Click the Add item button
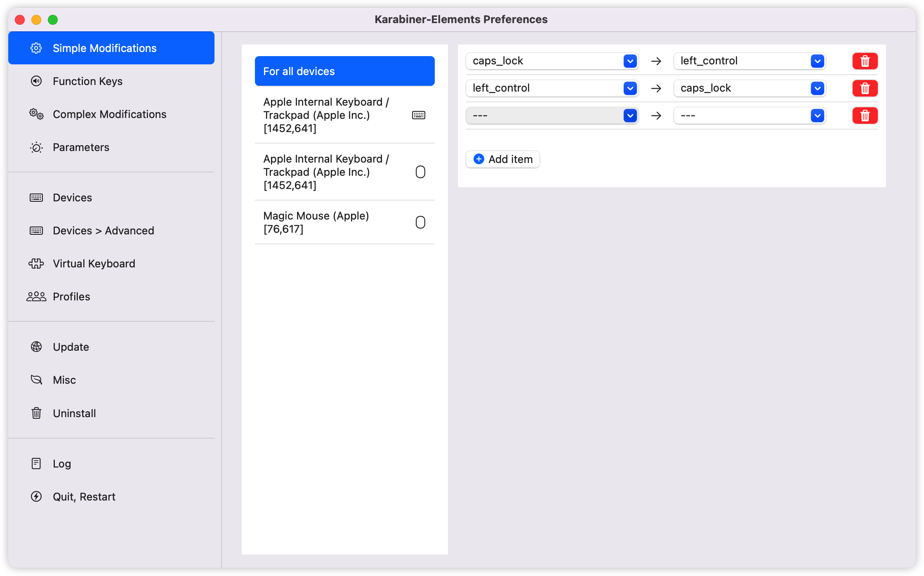This screenshot has height=576, width=924. pyautogui.click(x=503, y=159)
